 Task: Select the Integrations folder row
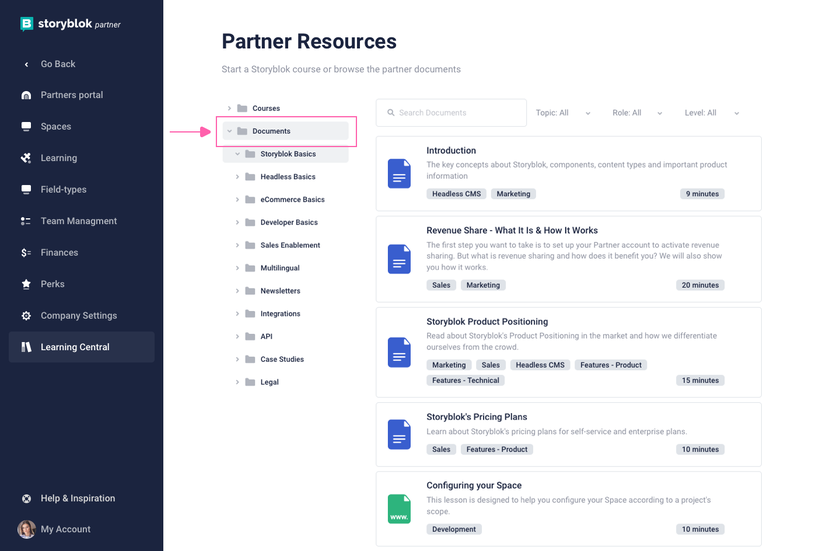click(x=286, y=314)
